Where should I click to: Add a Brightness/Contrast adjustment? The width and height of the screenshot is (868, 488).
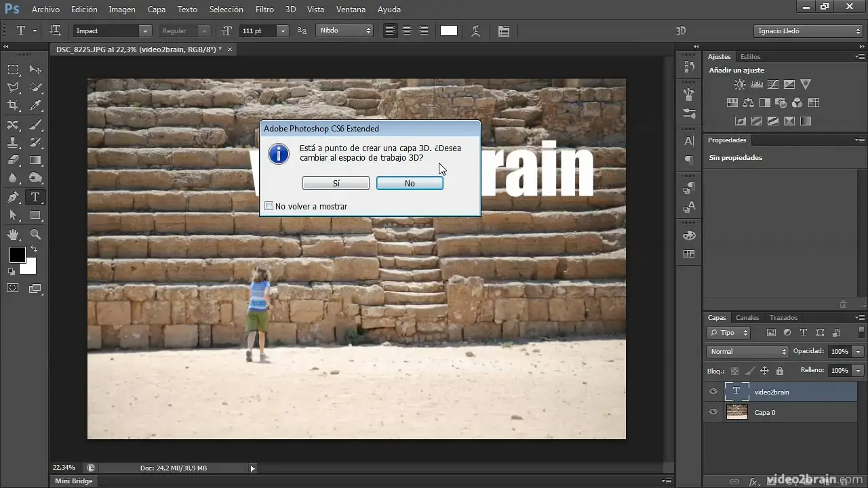[740, 85]
